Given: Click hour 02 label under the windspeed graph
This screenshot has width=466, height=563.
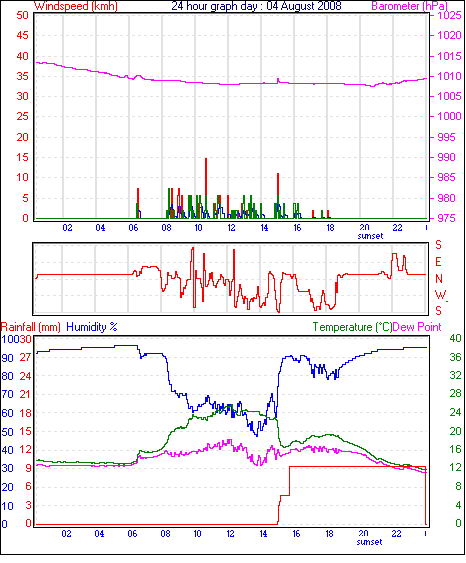Looking at the screenshot, I should [67, 228].
